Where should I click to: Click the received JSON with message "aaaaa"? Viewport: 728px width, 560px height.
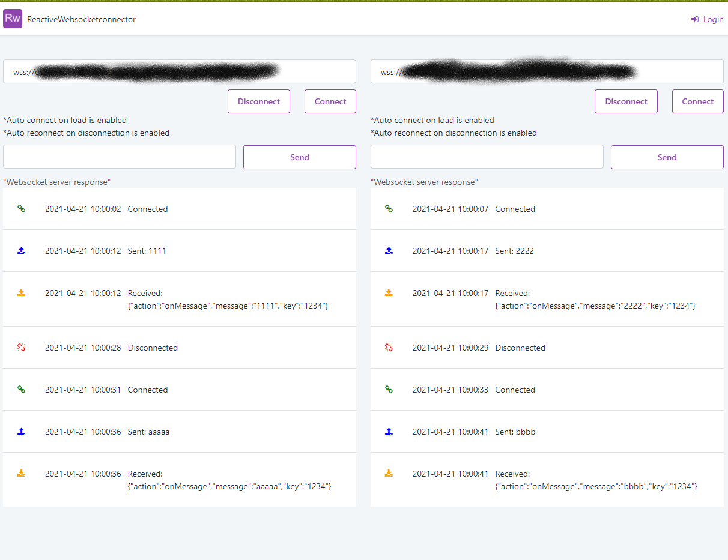click(x=229, y=486)
